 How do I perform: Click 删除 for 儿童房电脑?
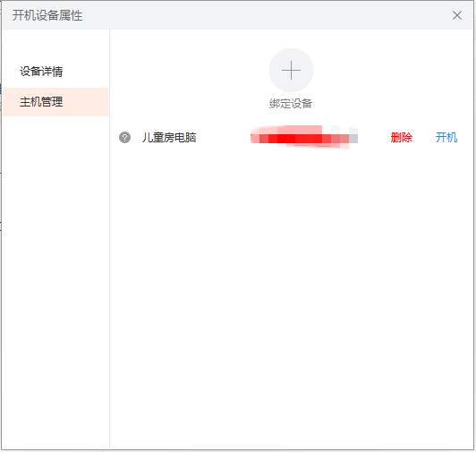402,137
